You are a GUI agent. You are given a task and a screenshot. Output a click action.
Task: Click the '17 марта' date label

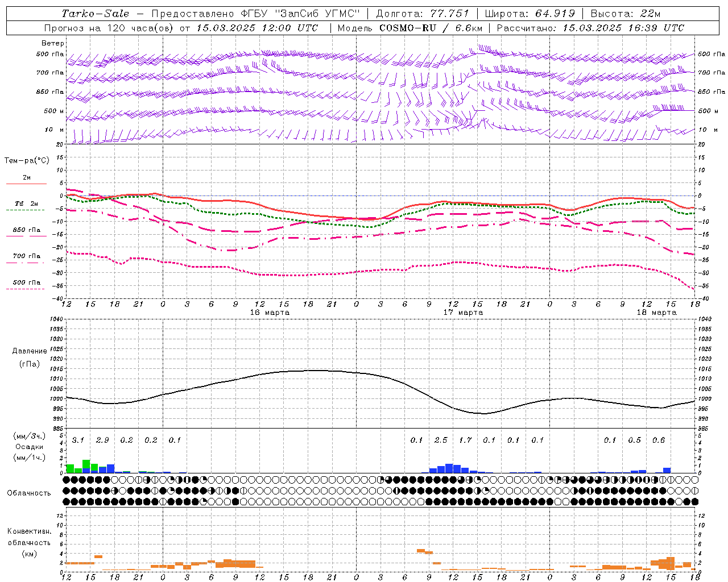[x=464, y=313]
